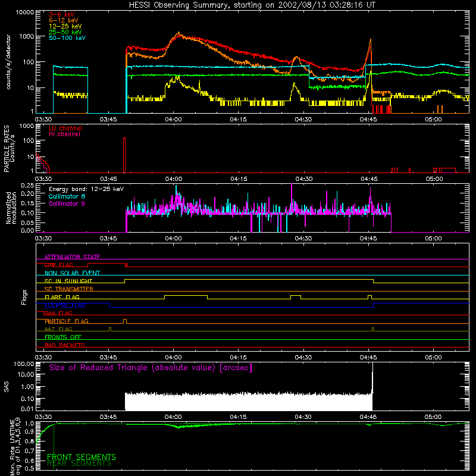Image resolution: width=476 pixels, height=476 pixels.
Task: Click the PARTICLE RATES y-axis label
Action: pos(9,149)
